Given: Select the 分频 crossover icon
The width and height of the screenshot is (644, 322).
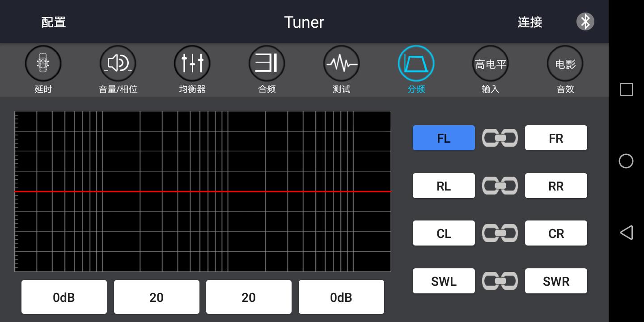Looking at the screenshot, I should (x=416, y=64).
